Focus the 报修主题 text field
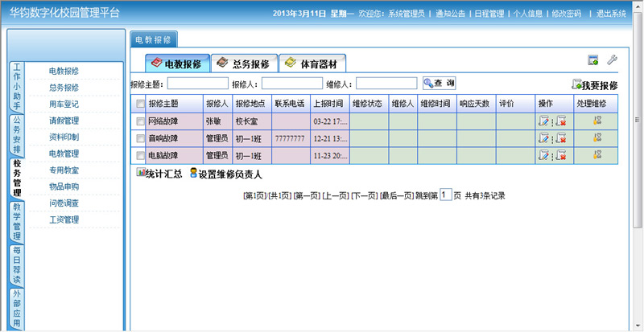Image resolution: width=644 pixels, height=332 pixels. 197,84
